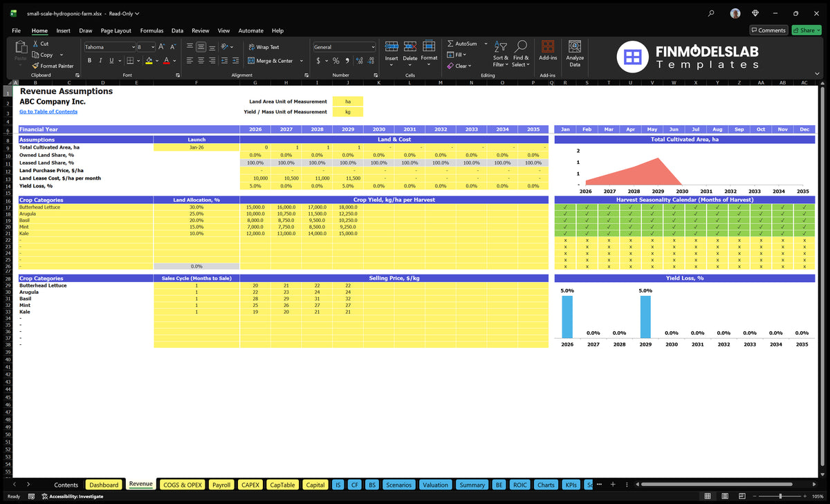The height and width of the screenshot is (504, 830).
Task: Click the Decrease Indent icon
Action: (x=225, y=61)
